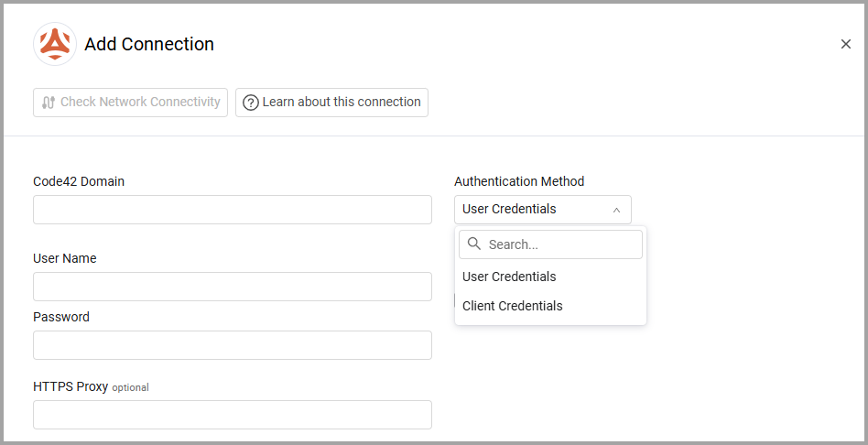
Task: Collapse dropdown using the chevron arrow
Action: tap(616, 210)
